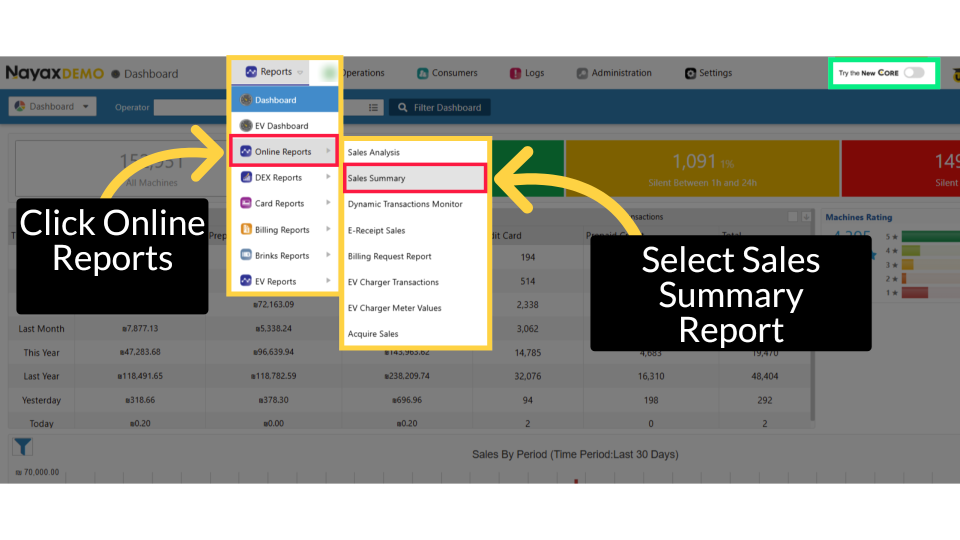The image size is (960, 540).
Task: Click the Last Year row label
Action: (41, 377)
